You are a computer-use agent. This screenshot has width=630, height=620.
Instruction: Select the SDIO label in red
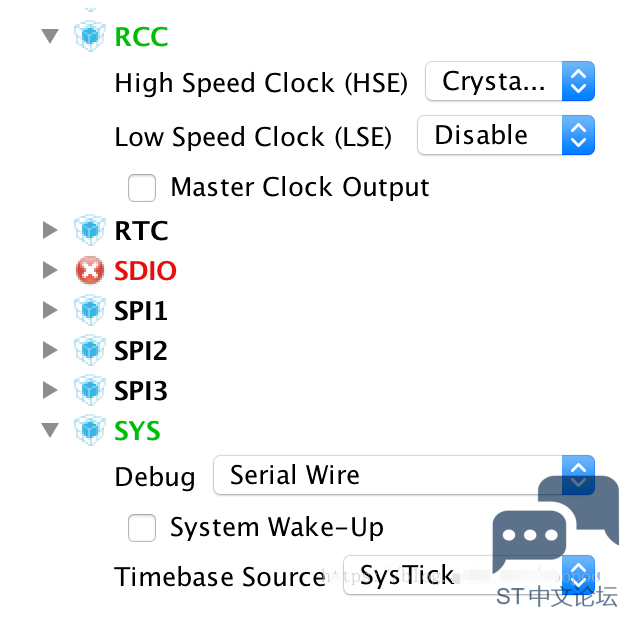pyautogui.click(x=145, y=270)
